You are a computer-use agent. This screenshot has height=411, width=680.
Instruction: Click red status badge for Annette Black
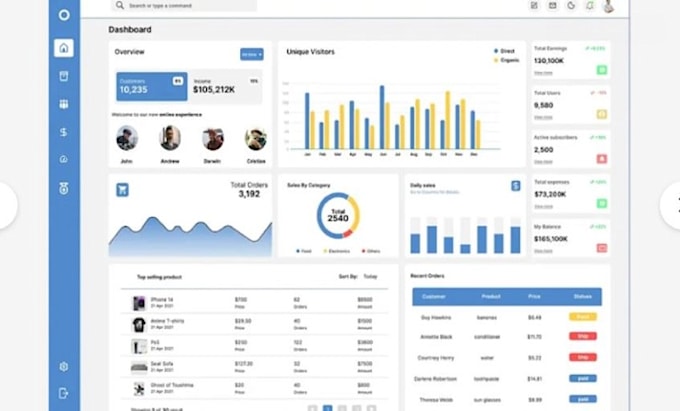pyautogui.click(x=583, y=336)
